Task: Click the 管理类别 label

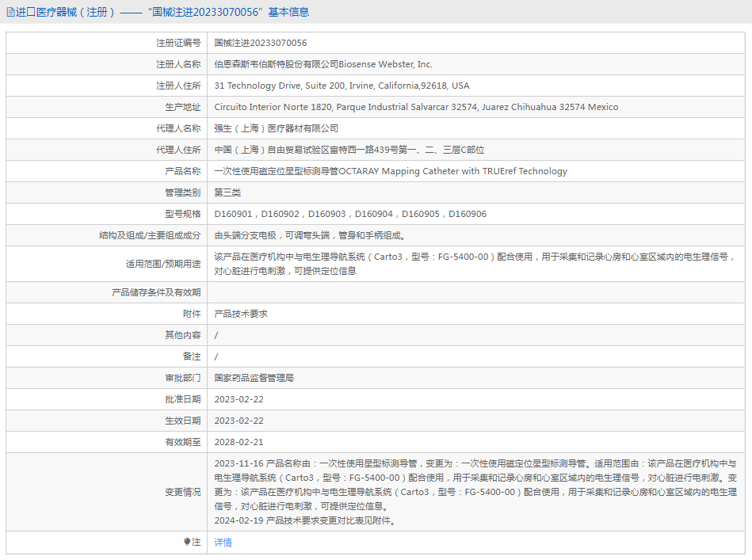Action: (183, 192)
